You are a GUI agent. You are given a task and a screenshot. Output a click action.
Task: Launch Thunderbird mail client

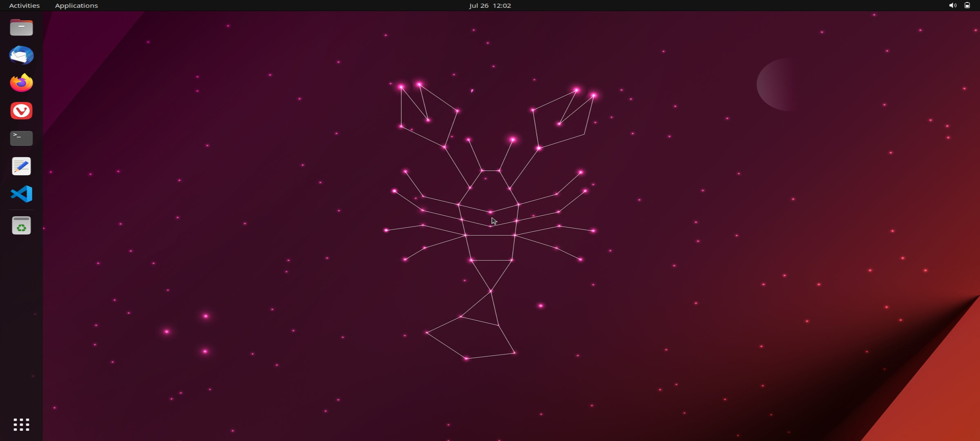(x=21, y=55)
